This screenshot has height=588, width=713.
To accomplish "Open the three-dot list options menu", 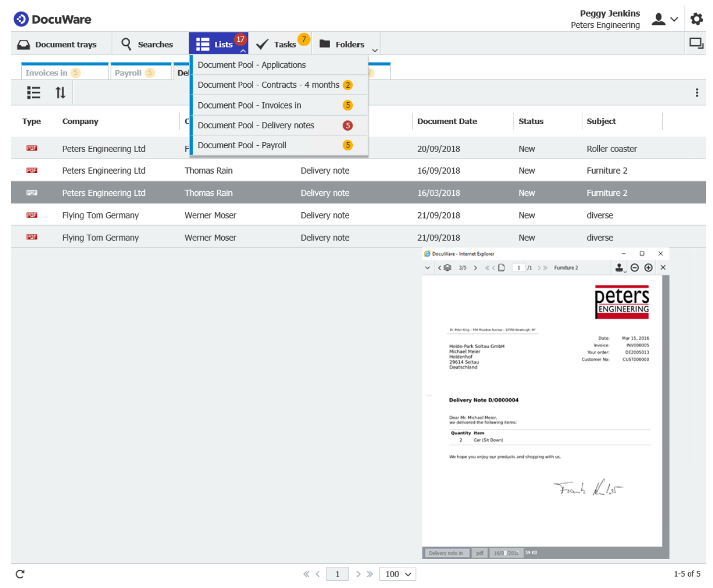I will point(697,92).
